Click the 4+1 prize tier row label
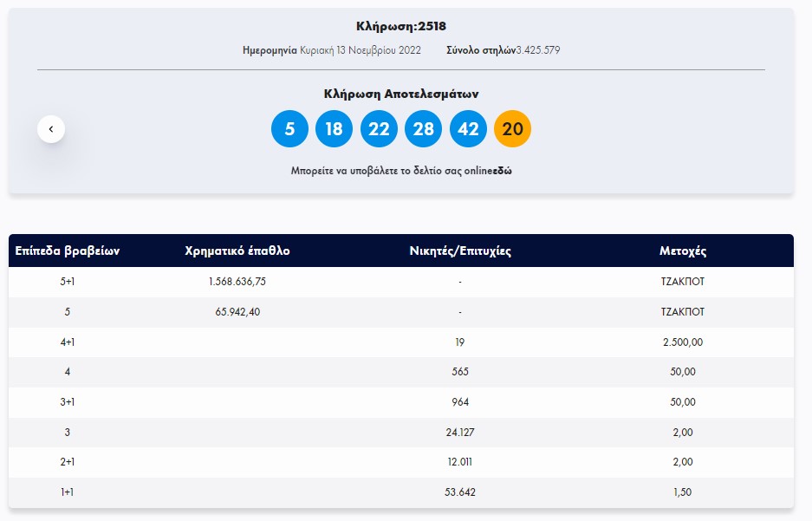The image size is (812, 521). coord(67,342)
